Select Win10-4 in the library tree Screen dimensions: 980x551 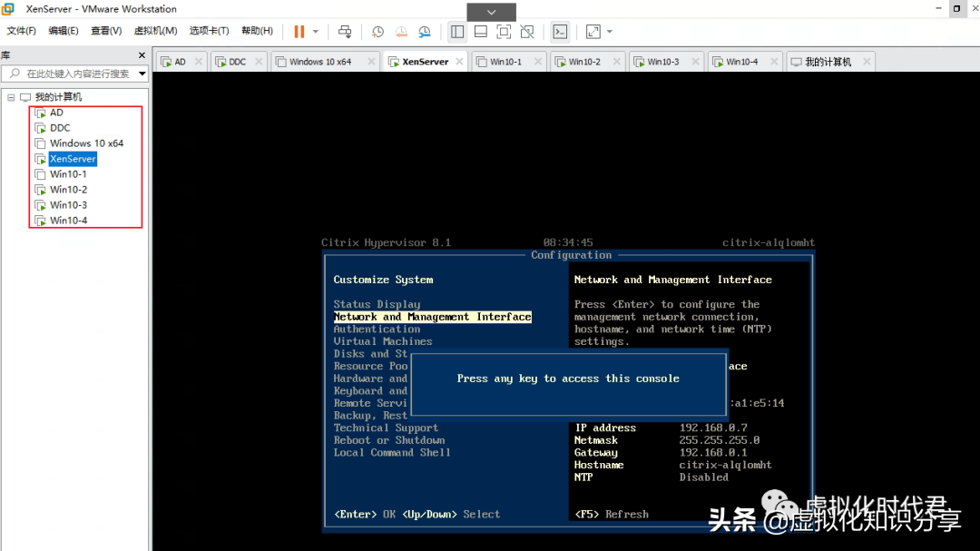coord(68,221)
